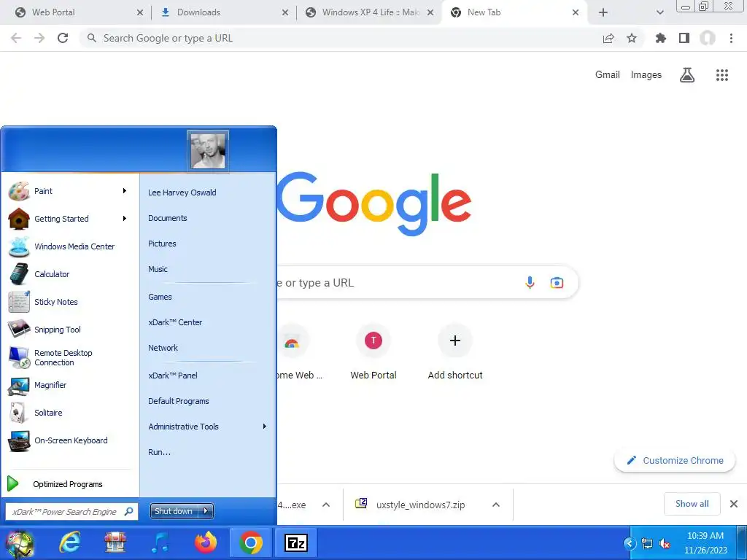Viewport: 747px width, 560px height.
Task: Open On-Screen Keyboard
Action: (71, 440)
